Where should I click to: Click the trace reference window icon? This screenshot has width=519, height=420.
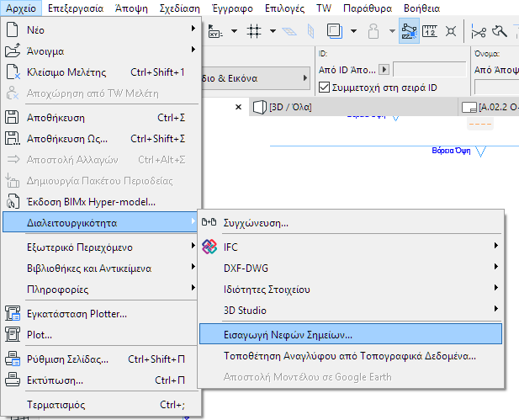click(334, 31)
